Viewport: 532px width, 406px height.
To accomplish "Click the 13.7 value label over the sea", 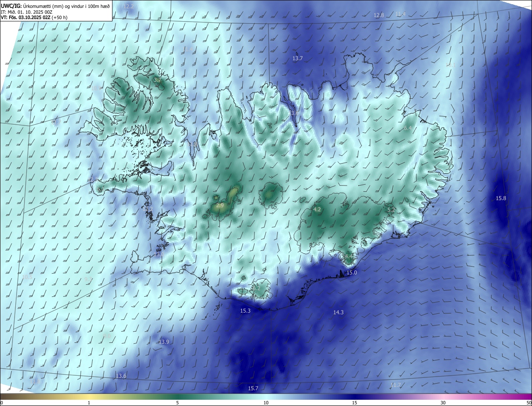I will point(298,59).
